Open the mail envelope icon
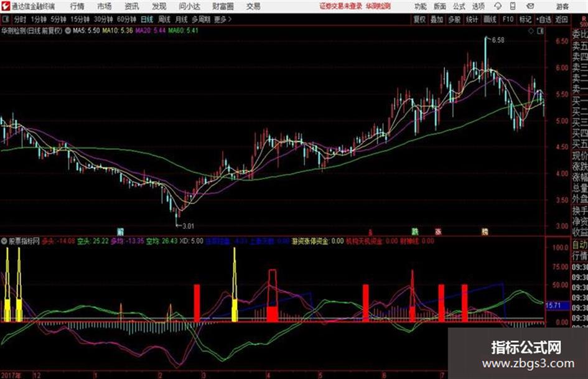588x379 pixels. click(x=530, y=6)
